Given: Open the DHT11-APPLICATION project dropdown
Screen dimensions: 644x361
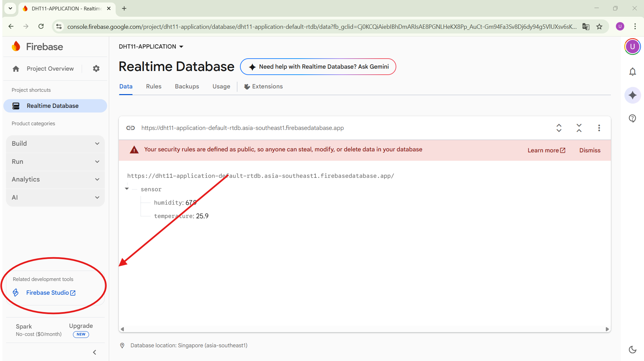Looking at the screenshot, I should click(151, 47).
